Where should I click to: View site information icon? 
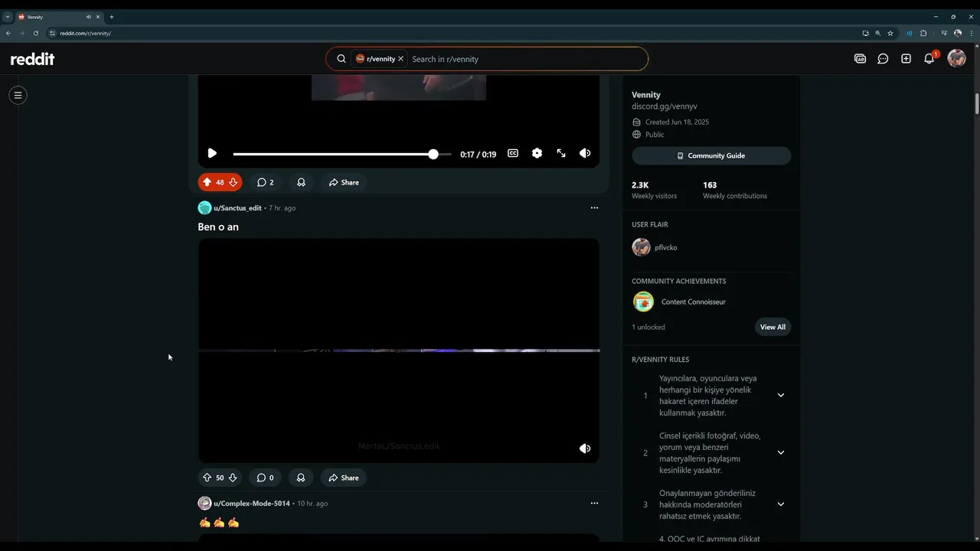pyautogui.click(x=53, y=33)
